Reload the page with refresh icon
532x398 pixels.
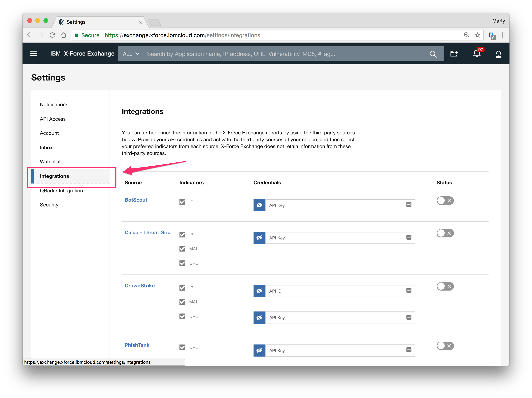point(52,35)
